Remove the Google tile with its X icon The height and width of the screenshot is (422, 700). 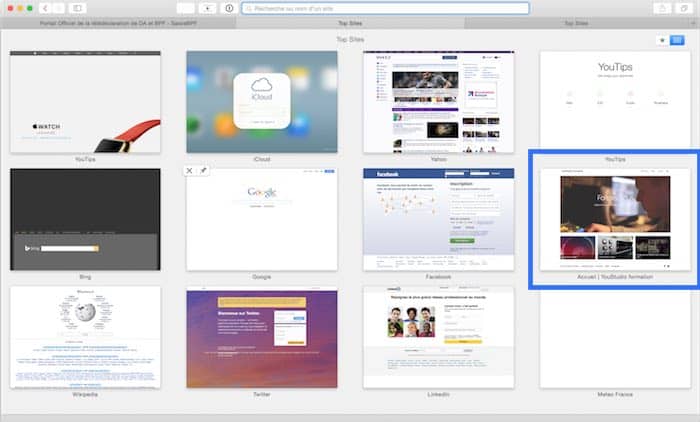[189, 171]
